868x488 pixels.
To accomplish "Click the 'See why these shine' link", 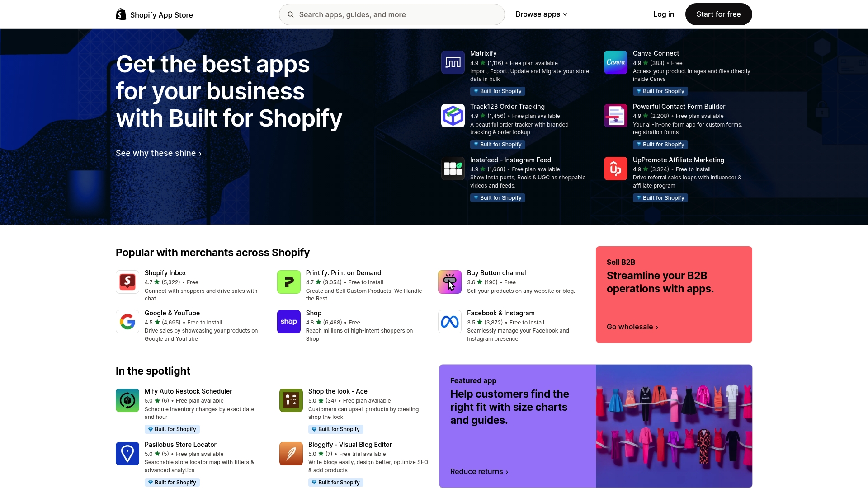I will pos(158,153).
